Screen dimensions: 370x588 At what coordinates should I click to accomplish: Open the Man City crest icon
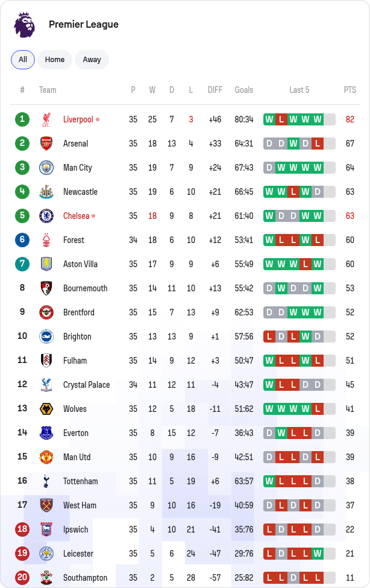click(x=46, y=168)
